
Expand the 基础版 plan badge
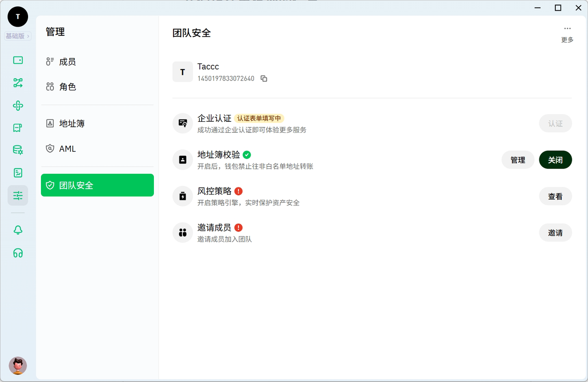18,36
